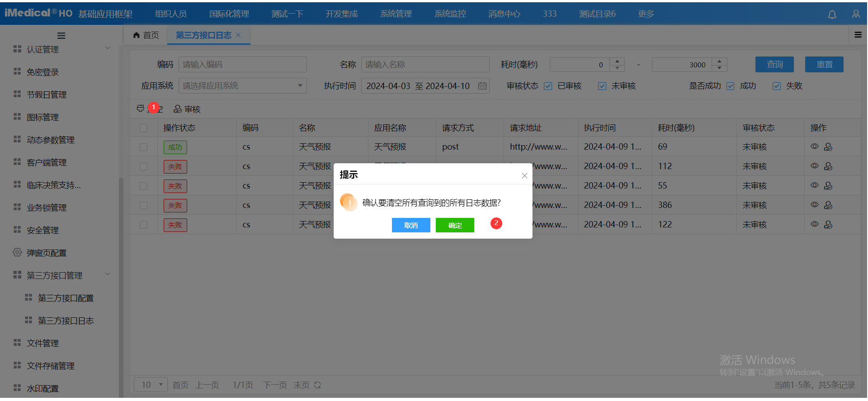This screenshot has width=868, height=401.
Task: Click the eye view icon in first row
Action: coord(814,146)
